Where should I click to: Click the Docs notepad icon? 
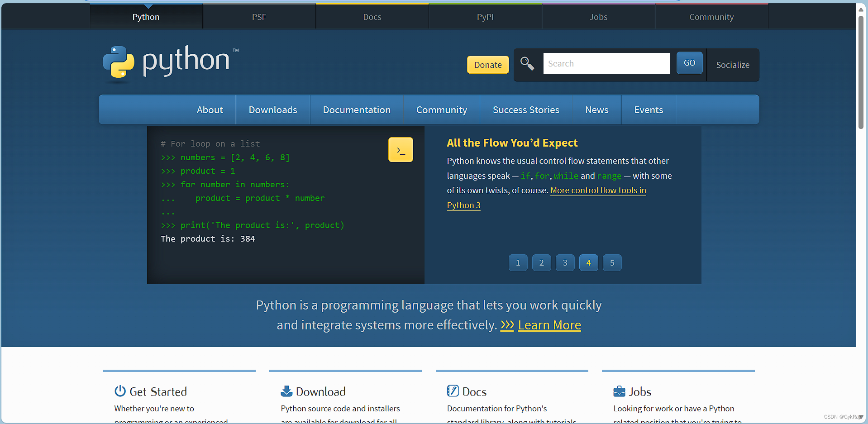[x=453, y=391]
